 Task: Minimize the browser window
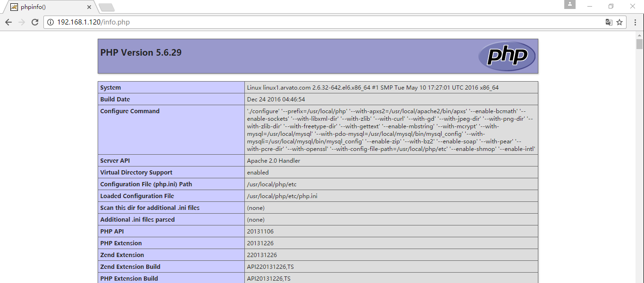(x=590, y=6)
